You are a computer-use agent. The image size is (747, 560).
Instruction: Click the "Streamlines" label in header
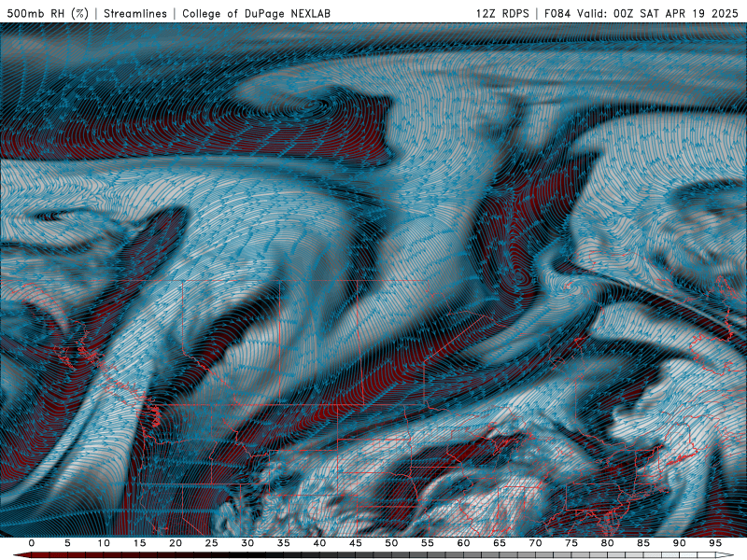(x=135, y=14)
